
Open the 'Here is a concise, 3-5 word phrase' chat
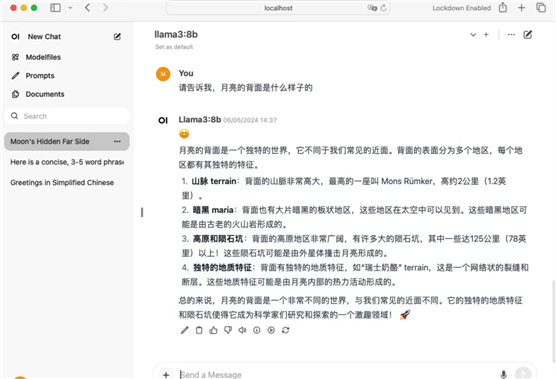click(x=67, y=162)
